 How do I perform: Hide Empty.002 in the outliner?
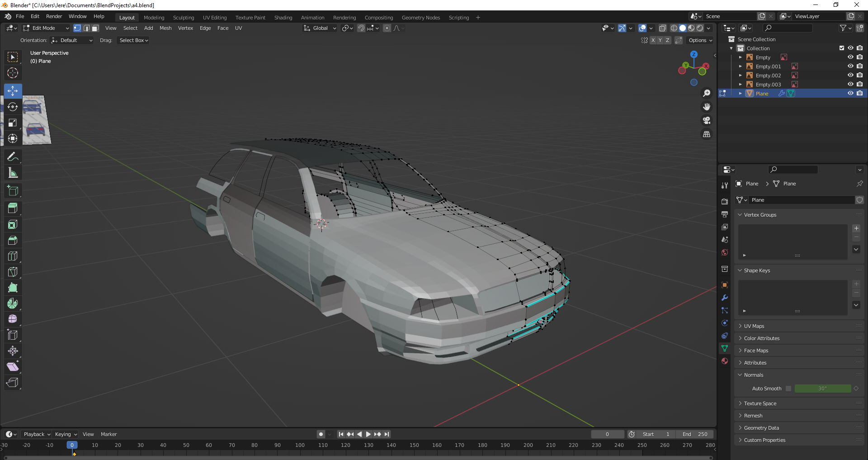pos(850,75)
